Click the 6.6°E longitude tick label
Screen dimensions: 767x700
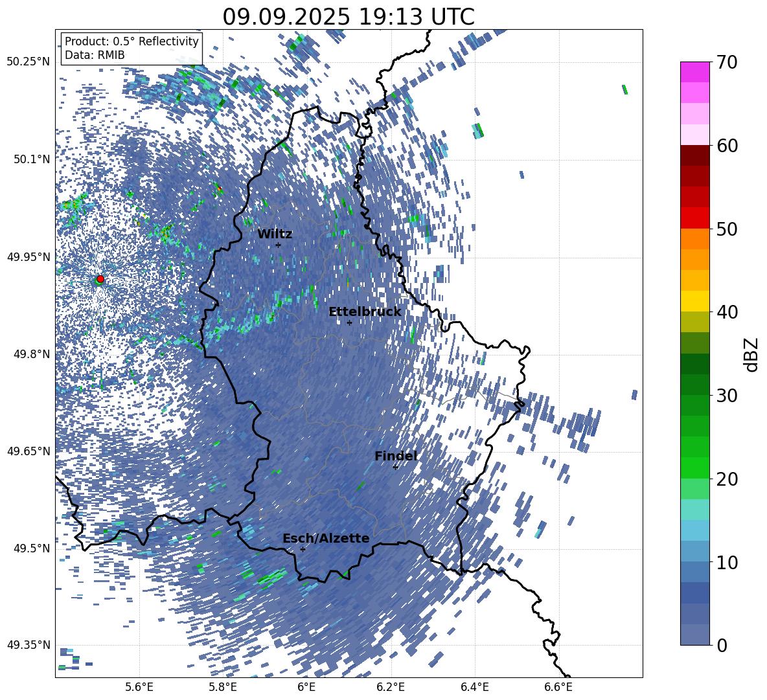[558, 687]
